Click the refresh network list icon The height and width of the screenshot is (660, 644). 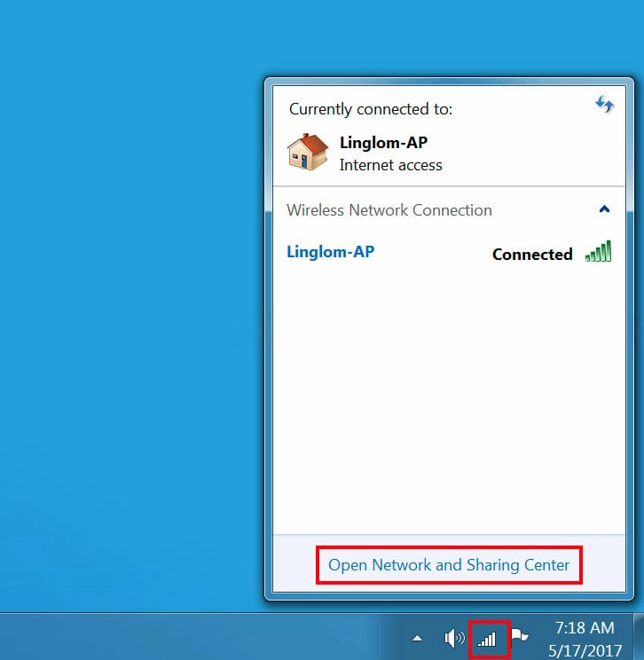click(x=604, y=105)
